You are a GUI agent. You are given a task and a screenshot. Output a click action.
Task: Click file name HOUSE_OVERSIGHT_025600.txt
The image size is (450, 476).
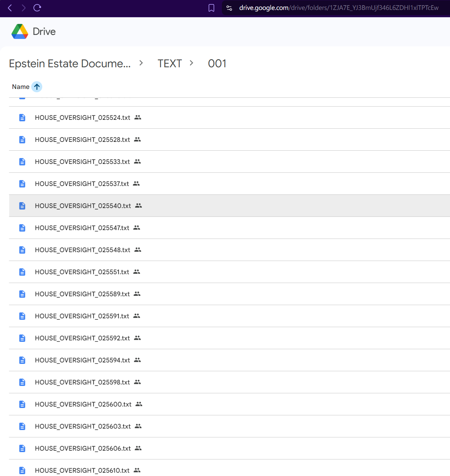coord(83,404)
